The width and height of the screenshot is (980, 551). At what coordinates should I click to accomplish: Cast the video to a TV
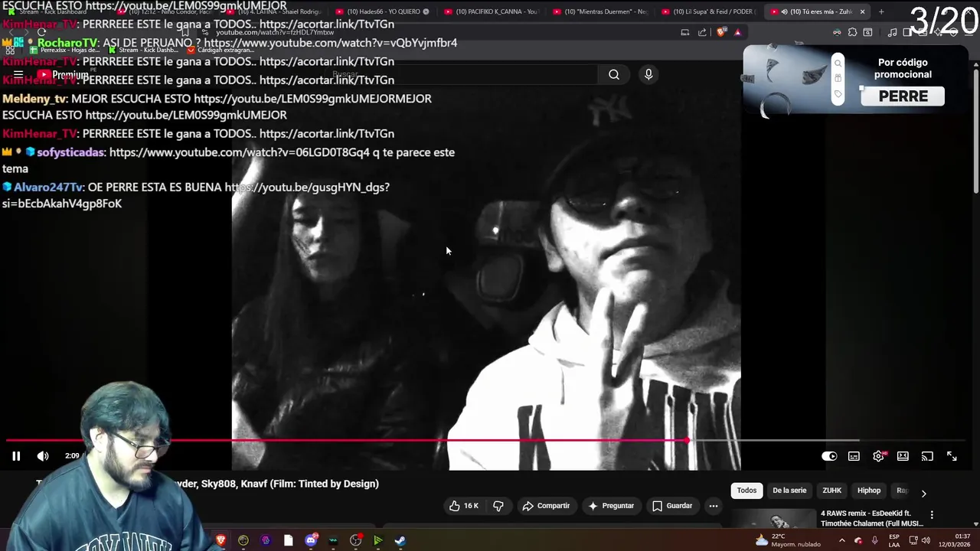927,456
